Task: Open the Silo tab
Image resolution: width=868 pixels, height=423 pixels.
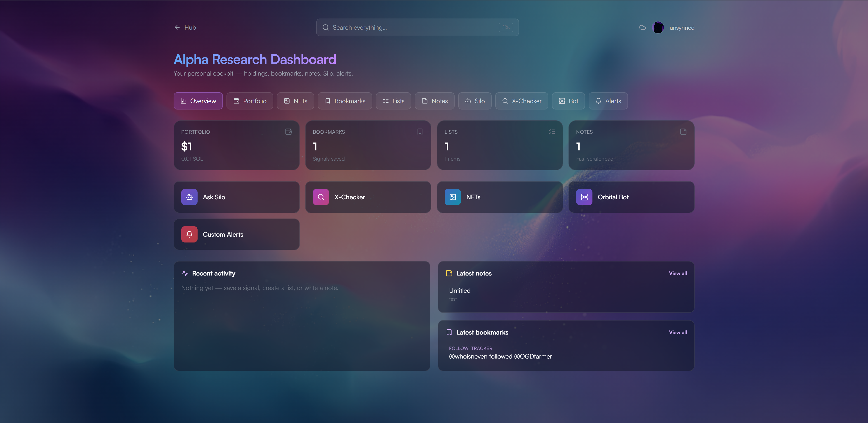Action: click(475, 101)
